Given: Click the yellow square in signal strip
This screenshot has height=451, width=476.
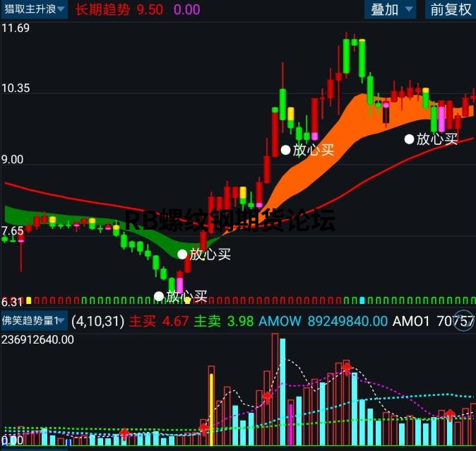Looking at the screenshot, I should click(x=29, y=300).
